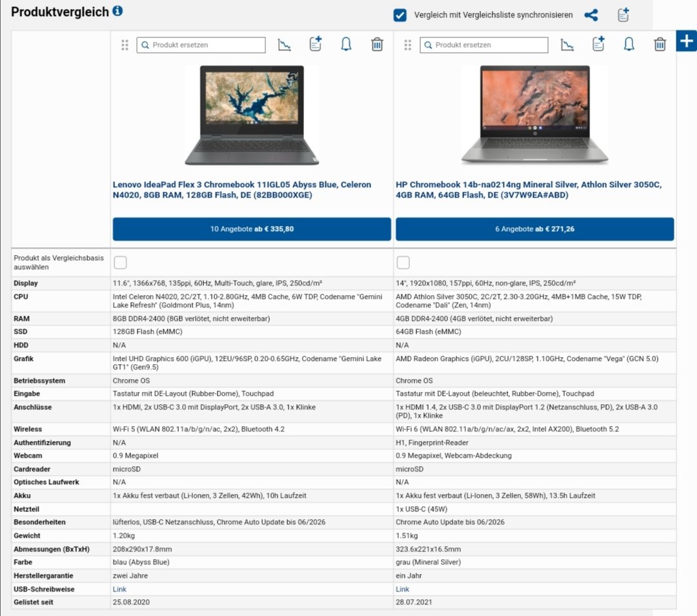The width and height of the screenshot is (697, 616).
Task: Click '1.20kg' weight cell
Action: (x=124, y=535)
